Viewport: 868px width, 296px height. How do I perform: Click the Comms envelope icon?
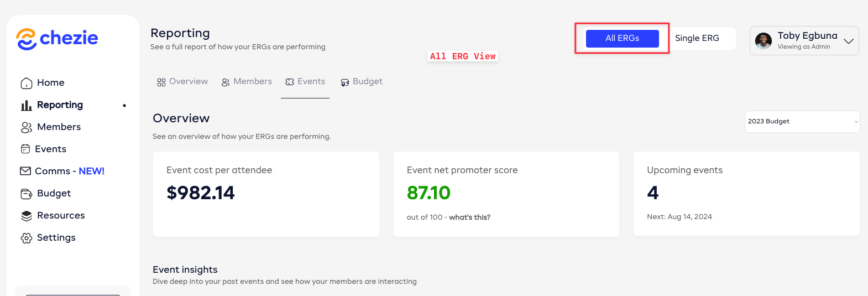25,171
